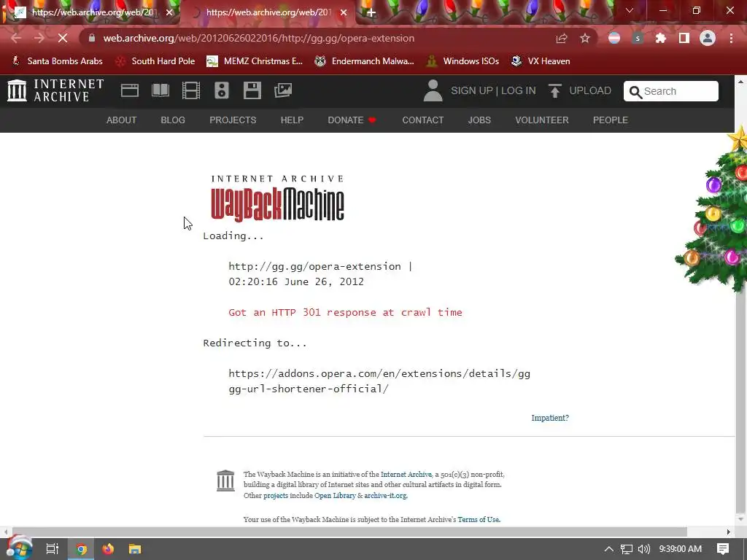View site security lock information
This screenshot has width=747, height=560.
pyautogui.click(x=92, y=38)
